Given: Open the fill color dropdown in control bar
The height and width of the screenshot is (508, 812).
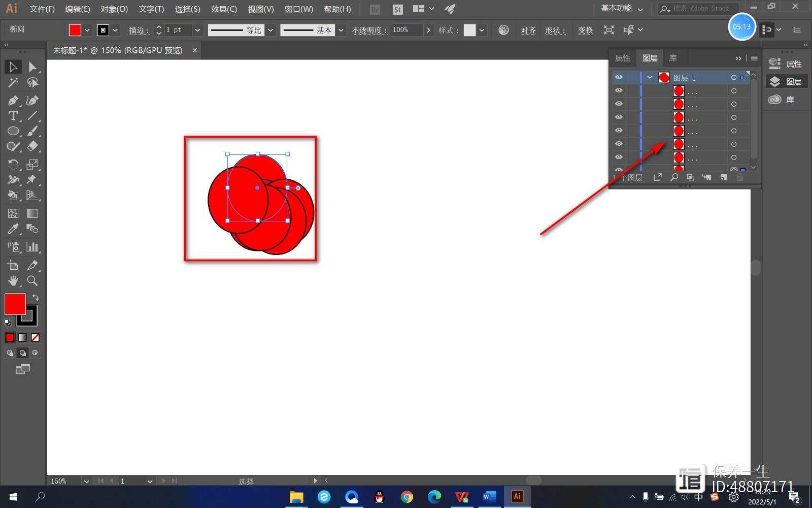Looking at the screenshot, I should [x=87, y=30].
